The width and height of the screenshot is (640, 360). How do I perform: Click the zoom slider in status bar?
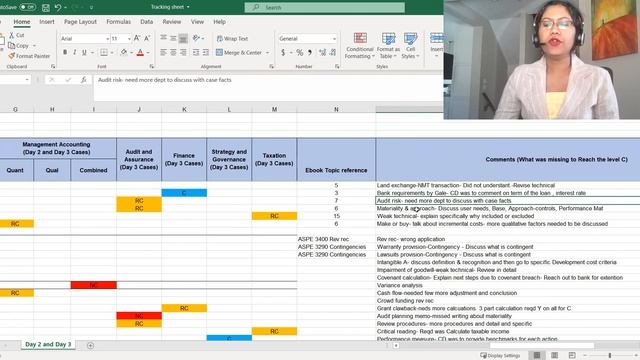click(x=610, y=356)
